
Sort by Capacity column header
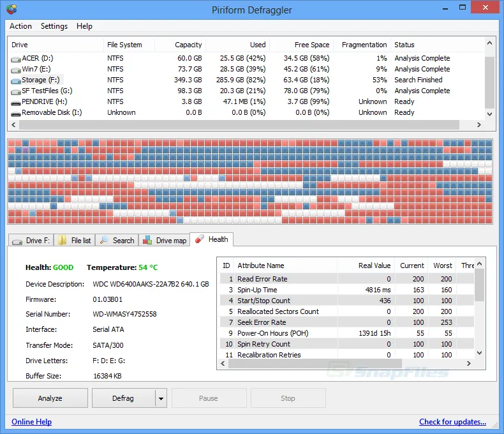(x=180, y=45)
